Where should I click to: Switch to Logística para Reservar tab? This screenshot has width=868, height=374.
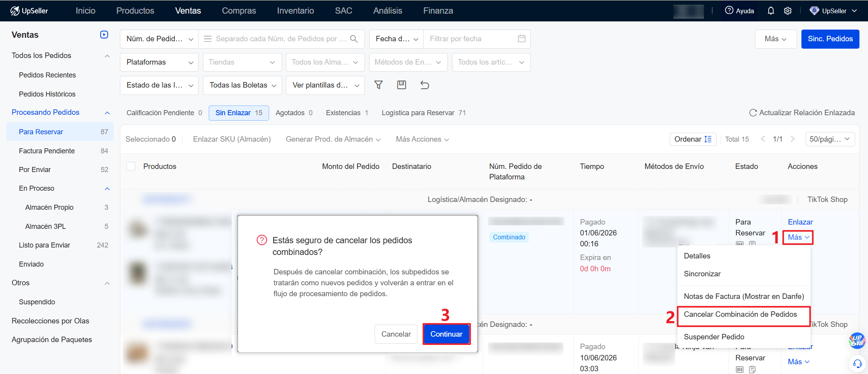tap(424, 113)
